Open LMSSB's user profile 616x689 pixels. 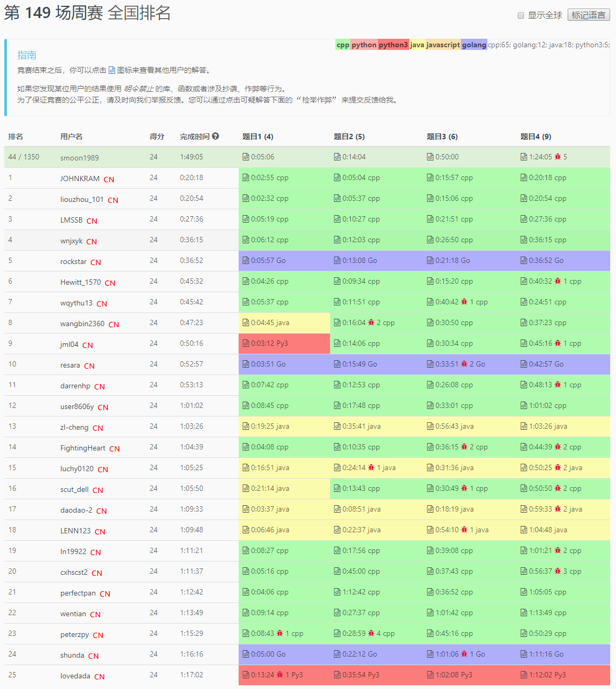(71, 220)
